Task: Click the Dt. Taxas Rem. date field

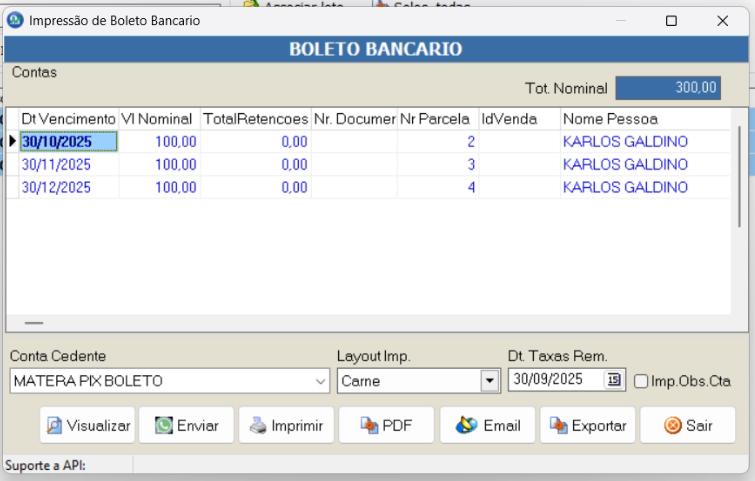Action: pyautogui.click(x=556, y=380)
